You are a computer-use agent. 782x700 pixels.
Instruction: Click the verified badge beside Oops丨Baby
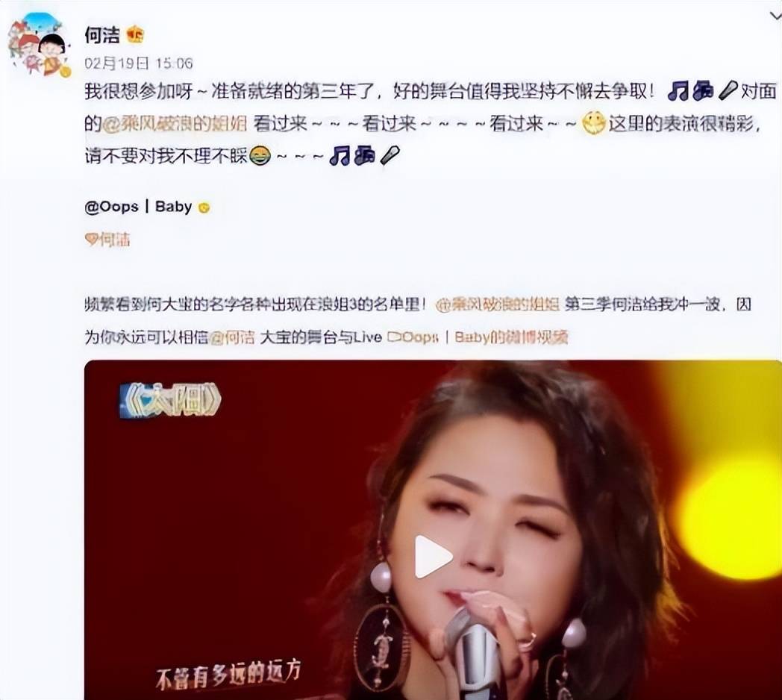[x=204, y=207]
